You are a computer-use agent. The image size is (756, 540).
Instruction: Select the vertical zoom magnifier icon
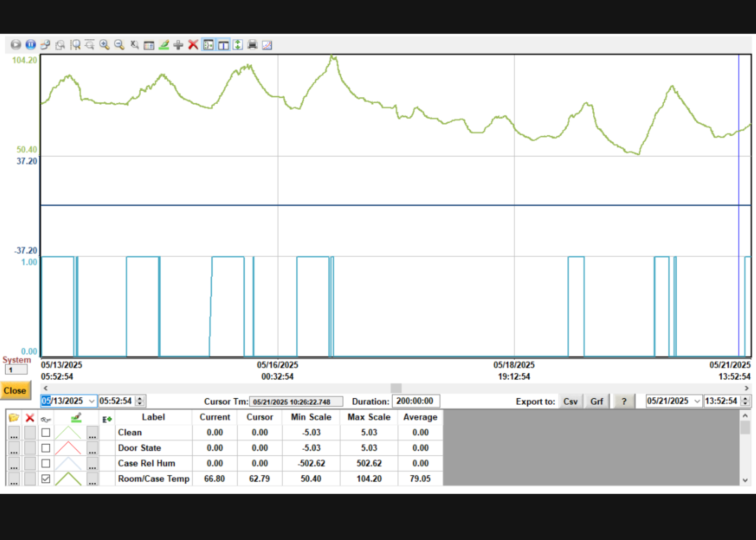point(90,45)
